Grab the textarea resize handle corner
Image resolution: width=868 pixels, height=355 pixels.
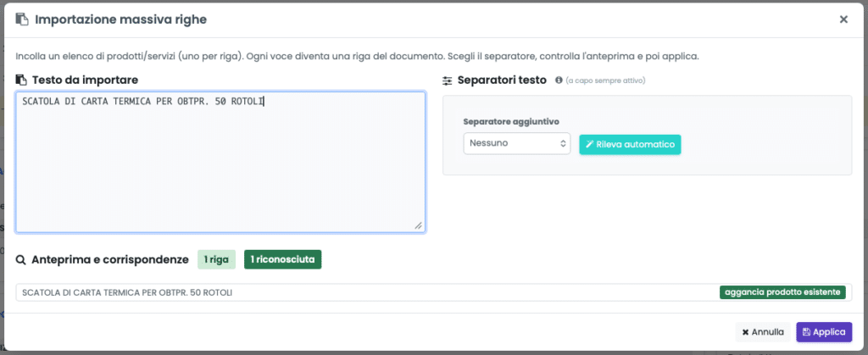point(419,225)
